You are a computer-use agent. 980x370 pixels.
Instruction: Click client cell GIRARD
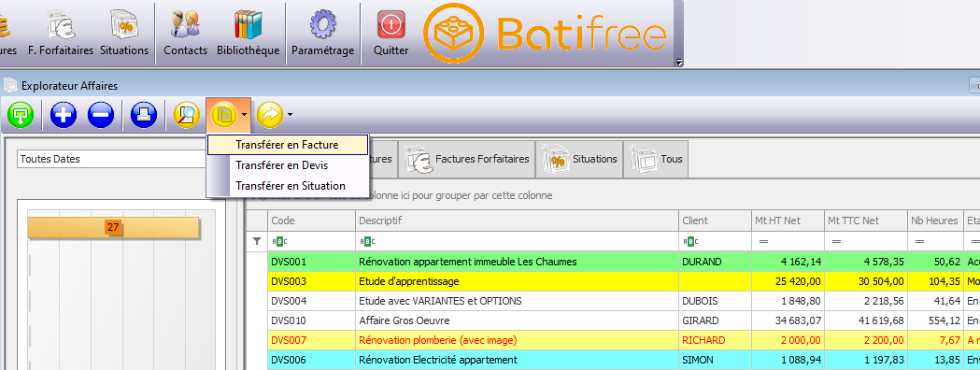714,320
